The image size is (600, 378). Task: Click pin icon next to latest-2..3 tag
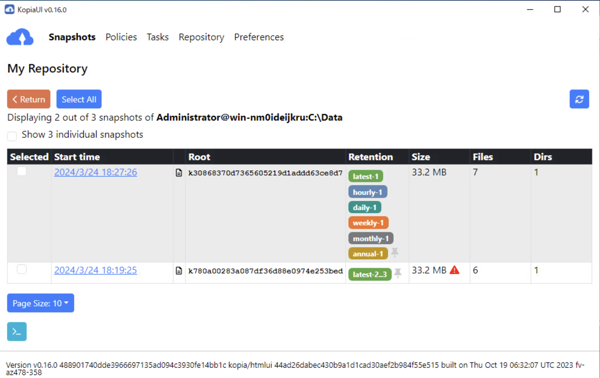(x=398, y=273)
